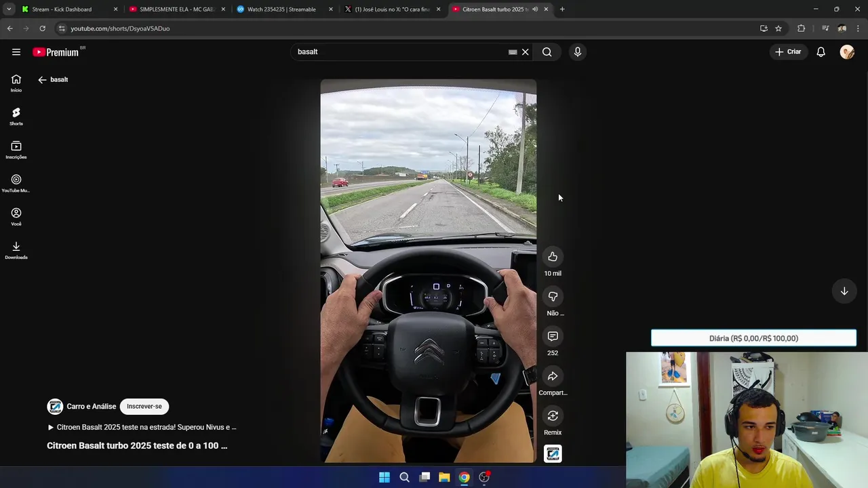Go to next Short with down arrow

(844, 291)
